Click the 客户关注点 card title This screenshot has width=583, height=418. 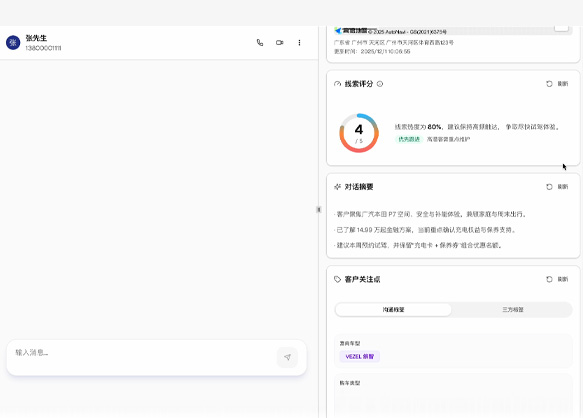(x=362, y=279)
